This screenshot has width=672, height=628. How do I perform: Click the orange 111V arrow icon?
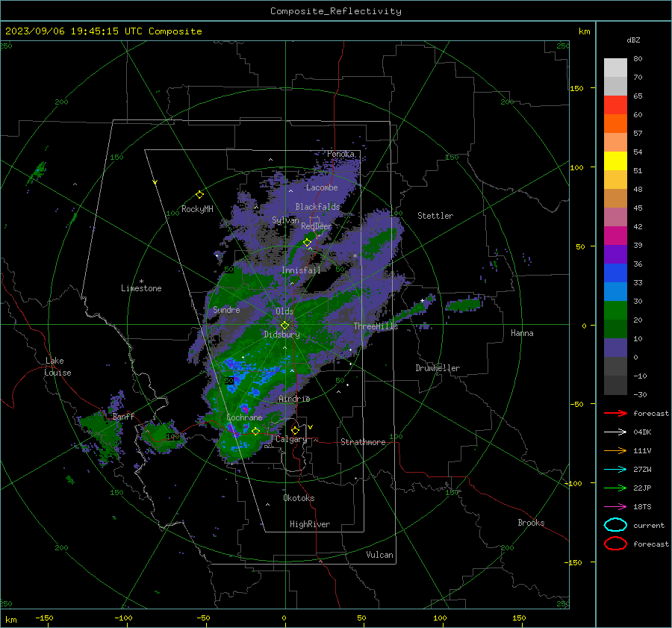point(615,450)
